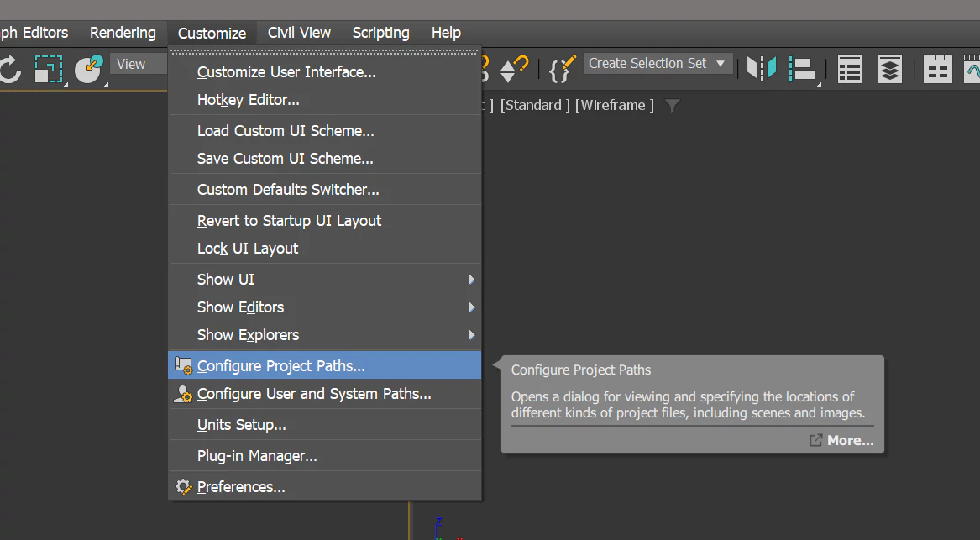Click the More link in the tooltip
Viewport: 980px width, 540px height.
pyautogui.click(x=841, y=439)
